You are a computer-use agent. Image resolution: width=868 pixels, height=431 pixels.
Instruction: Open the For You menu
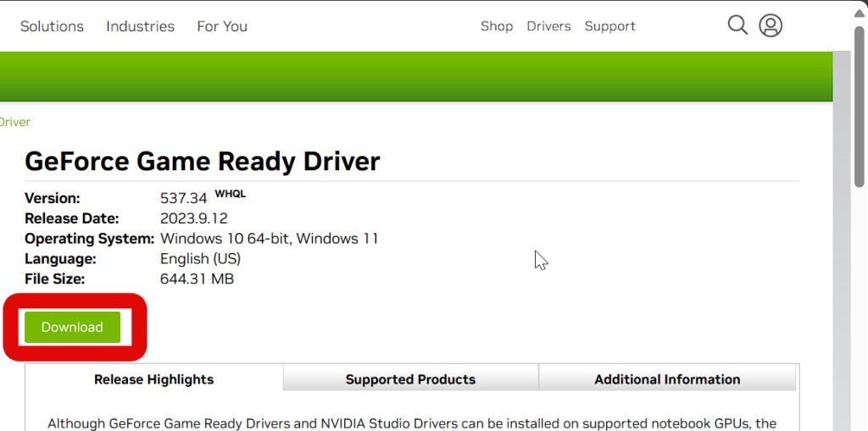222,26
